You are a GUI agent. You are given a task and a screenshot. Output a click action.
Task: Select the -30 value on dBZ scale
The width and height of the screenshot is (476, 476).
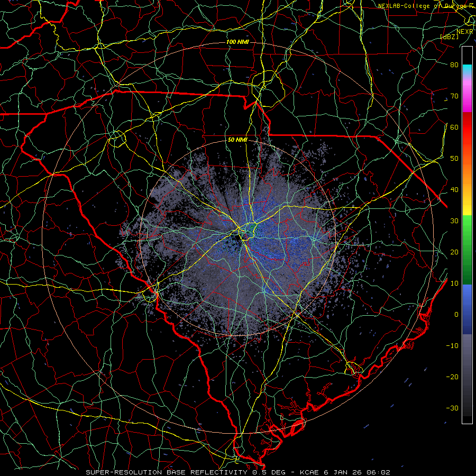(x=452, y=408)
